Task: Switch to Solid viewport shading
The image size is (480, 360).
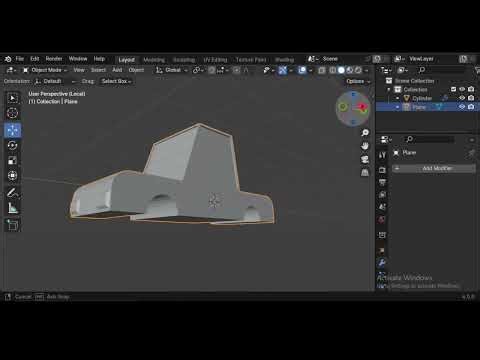Action: [x=341, y=70]
